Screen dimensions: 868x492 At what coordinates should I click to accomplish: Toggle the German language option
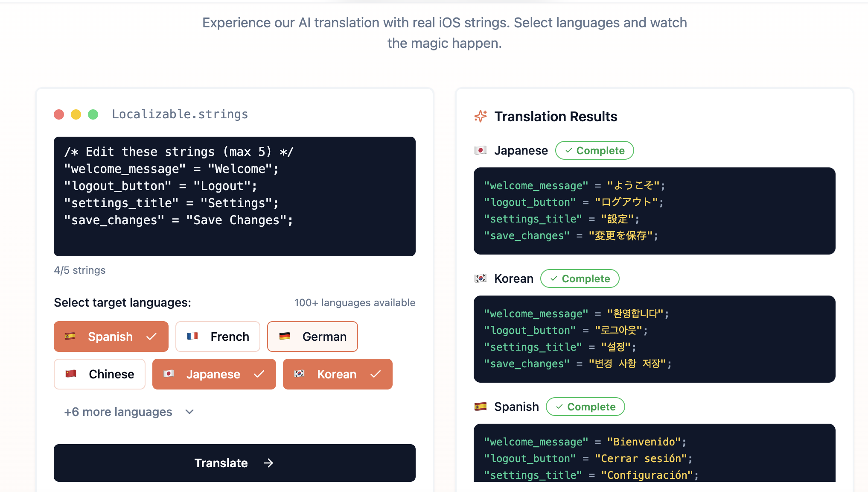click(x=312, y=337)
